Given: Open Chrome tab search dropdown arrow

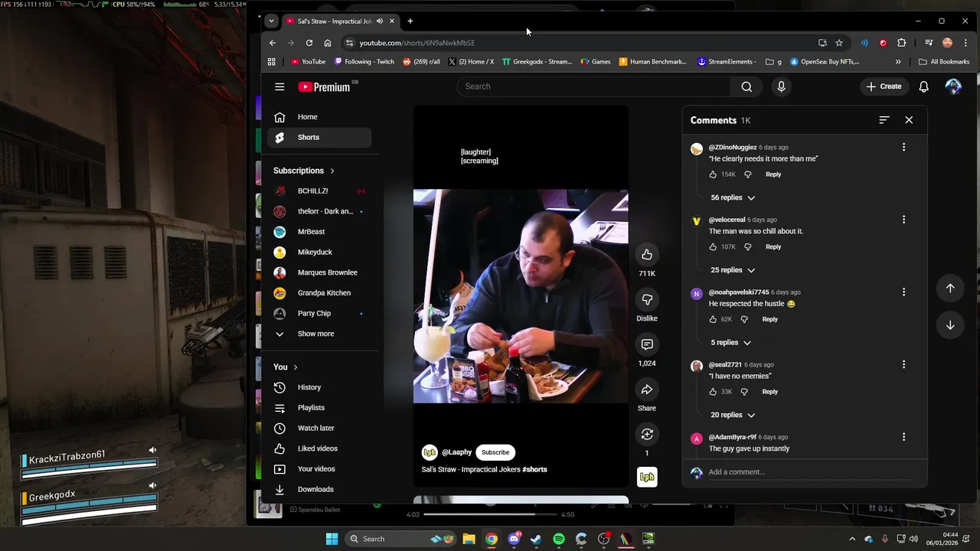Looking at the screenshot, I should tap(271, 21).
